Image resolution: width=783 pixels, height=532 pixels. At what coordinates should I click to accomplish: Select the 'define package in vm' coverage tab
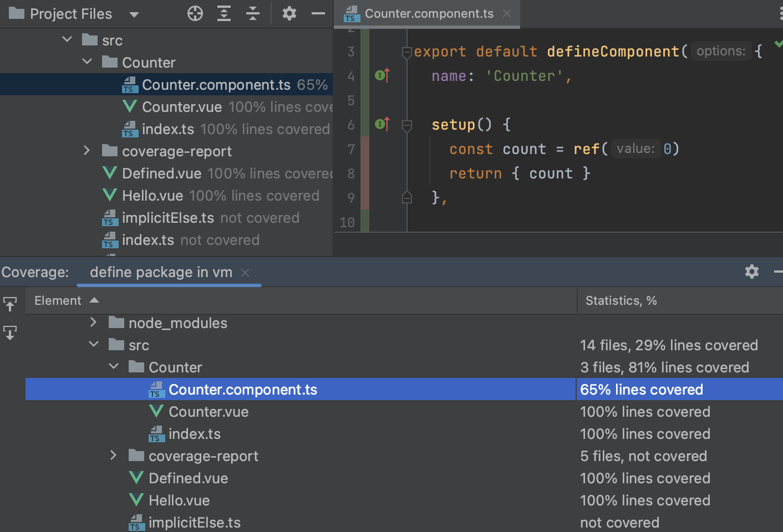(x=161, y=272)
